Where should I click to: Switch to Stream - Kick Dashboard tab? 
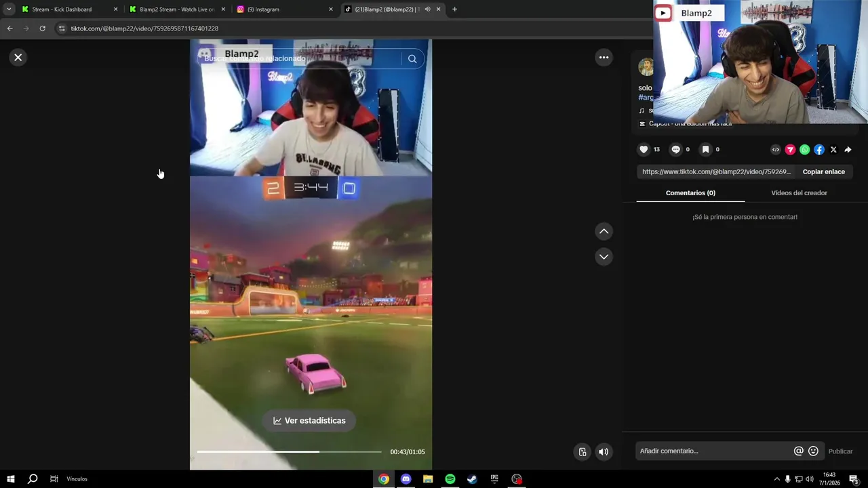[62, 9]
